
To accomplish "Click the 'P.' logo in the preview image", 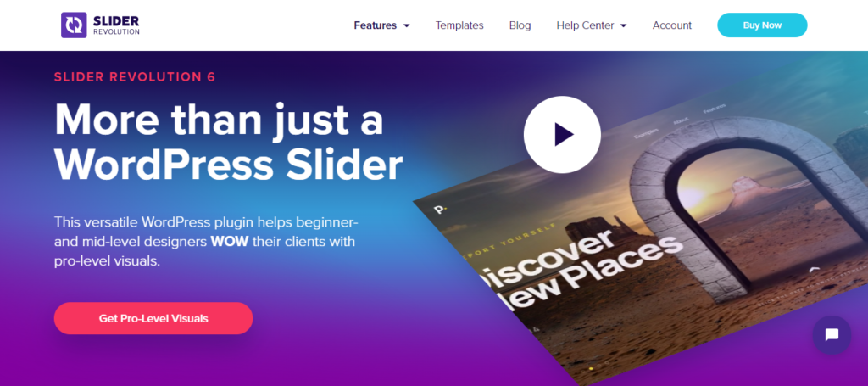I will 440,210.
